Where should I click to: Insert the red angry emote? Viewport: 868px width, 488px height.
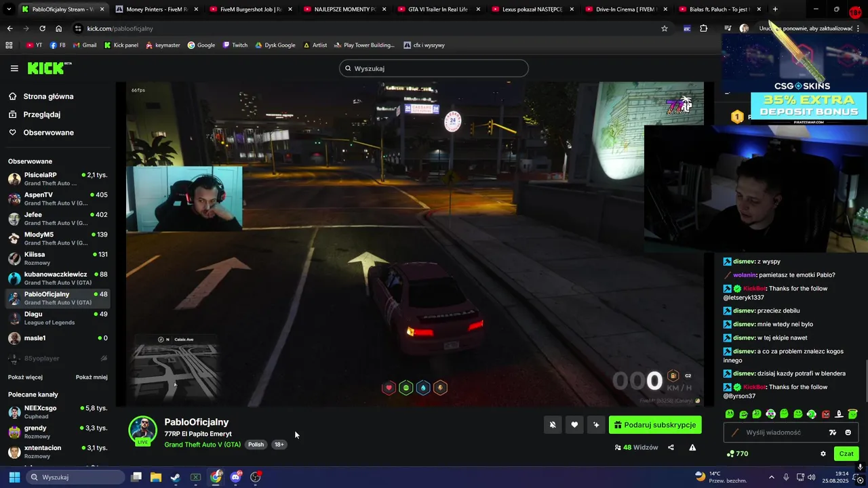[825, 414]
